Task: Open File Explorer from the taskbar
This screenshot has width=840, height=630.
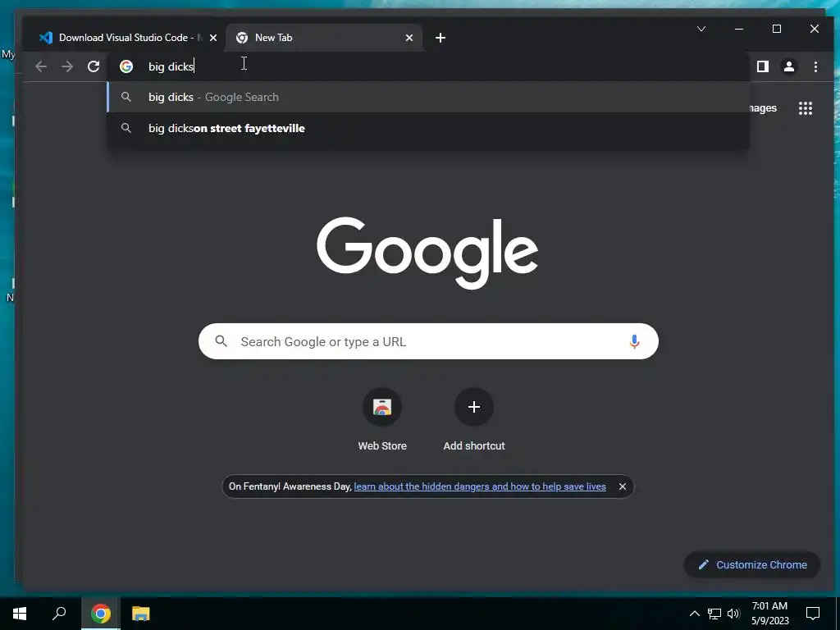Action: pyautogui.click(x=141, y=614)
